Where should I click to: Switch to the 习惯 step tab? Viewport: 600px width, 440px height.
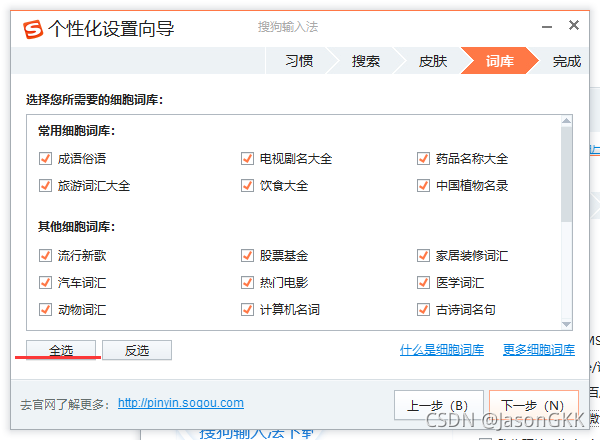[x=299, y=61]
